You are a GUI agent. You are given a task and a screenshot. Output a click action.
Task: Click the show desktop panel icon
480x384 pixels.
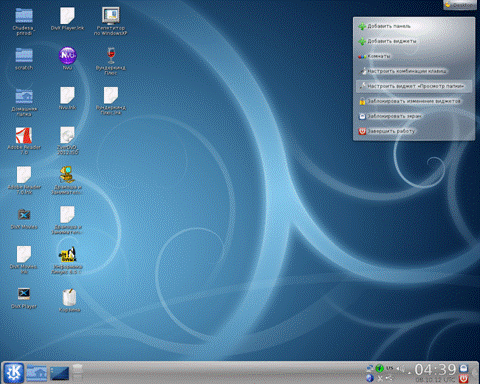(60, 373)
